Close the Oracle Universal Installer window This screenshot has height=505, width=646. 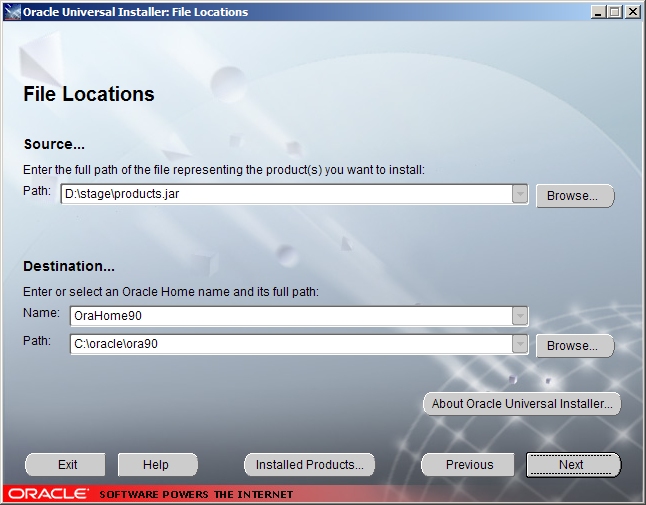(x=632, y=12)
